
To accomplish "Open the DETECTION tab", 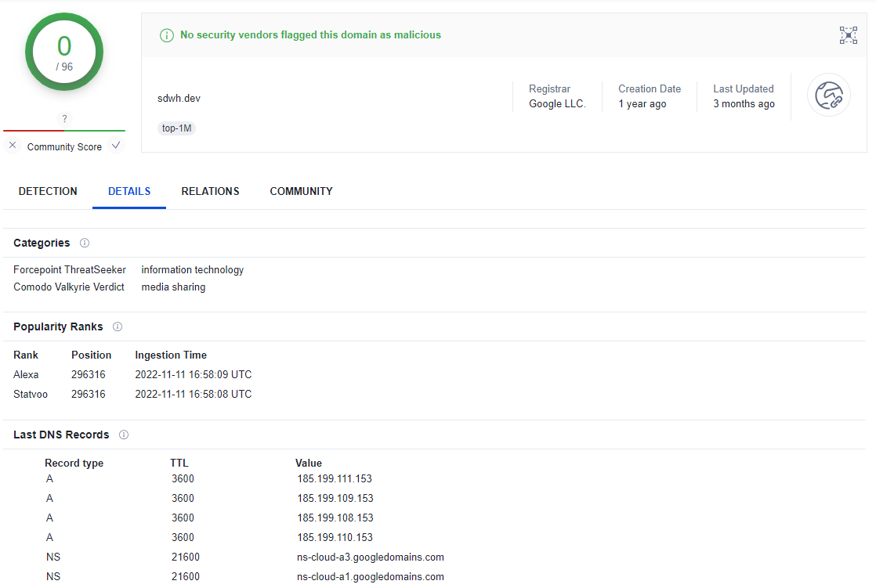I will [48, 191].
